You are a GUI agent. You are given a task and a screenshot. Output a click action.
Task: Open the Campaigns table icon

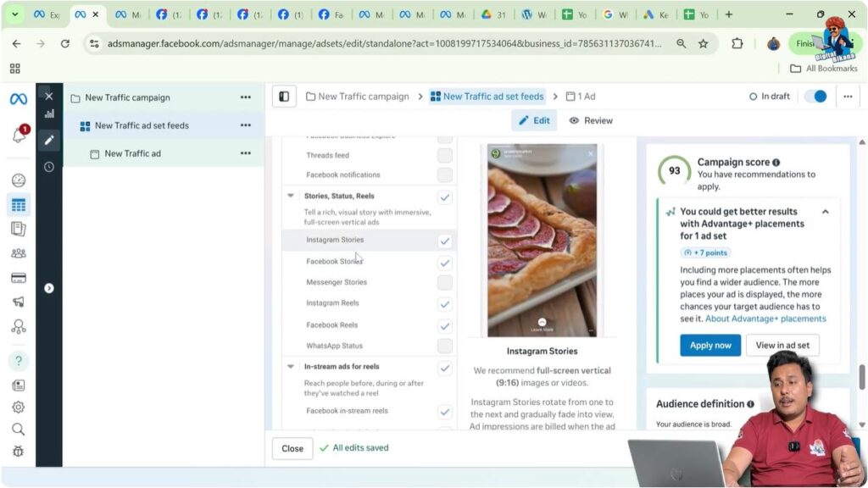tap(19, 205)
